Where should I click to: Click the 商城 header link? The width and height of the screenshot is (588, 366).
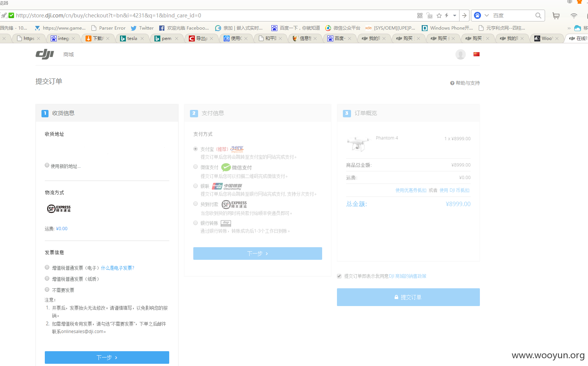[x=69, y=54]
